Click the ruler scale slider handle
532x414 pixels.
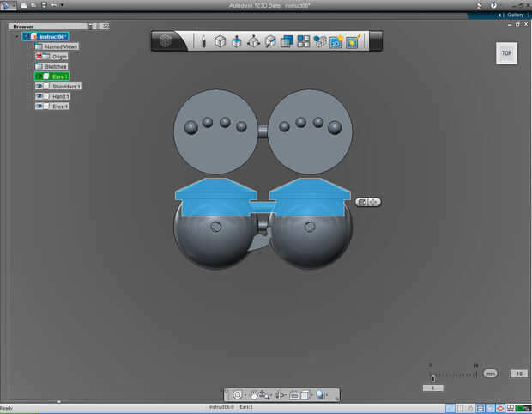point(433,378)
